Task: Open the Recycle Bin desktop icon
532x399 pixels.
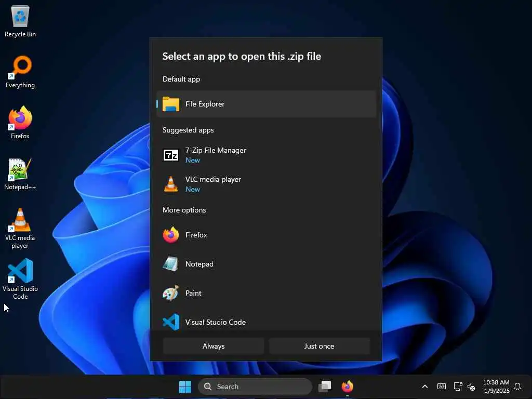Action: [x=20, y=21]
